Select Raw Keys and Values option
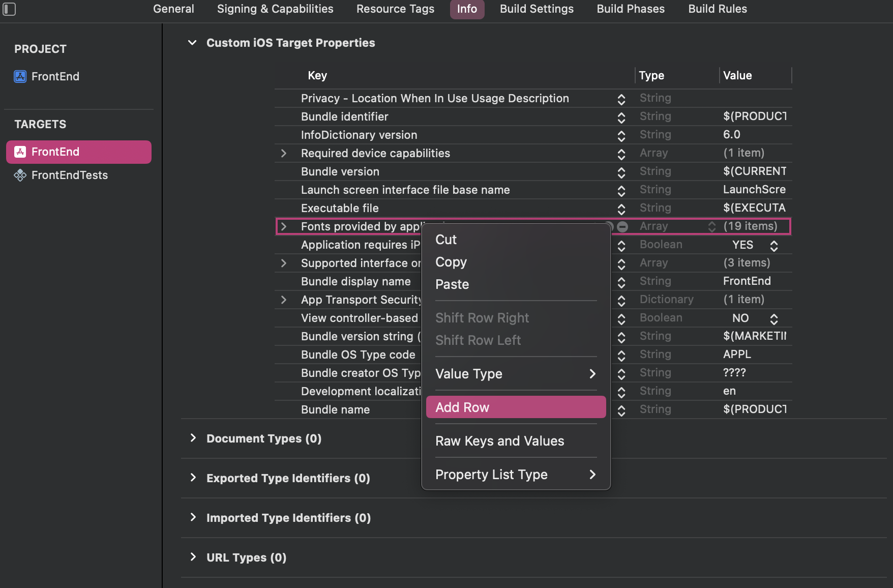This screenshot has width=893, height=588. (x=499, y=441)
